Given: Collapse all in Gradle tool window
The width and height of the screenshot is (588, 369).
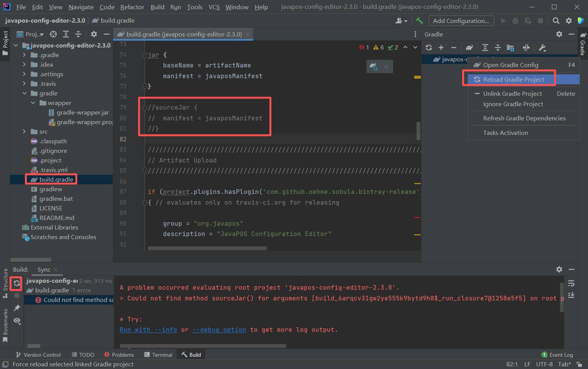Looking at the screenshot, I should 498,47.
